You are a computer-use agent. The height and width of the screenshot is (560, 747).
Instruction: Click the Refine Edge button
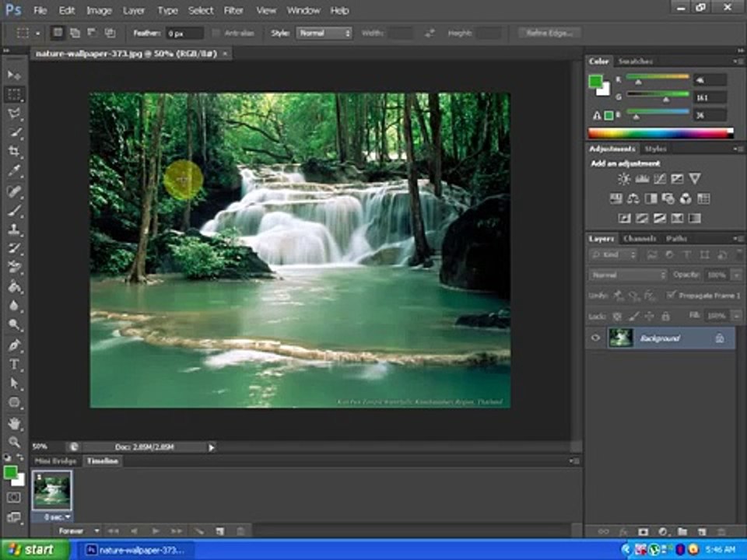tap(549, 33)
